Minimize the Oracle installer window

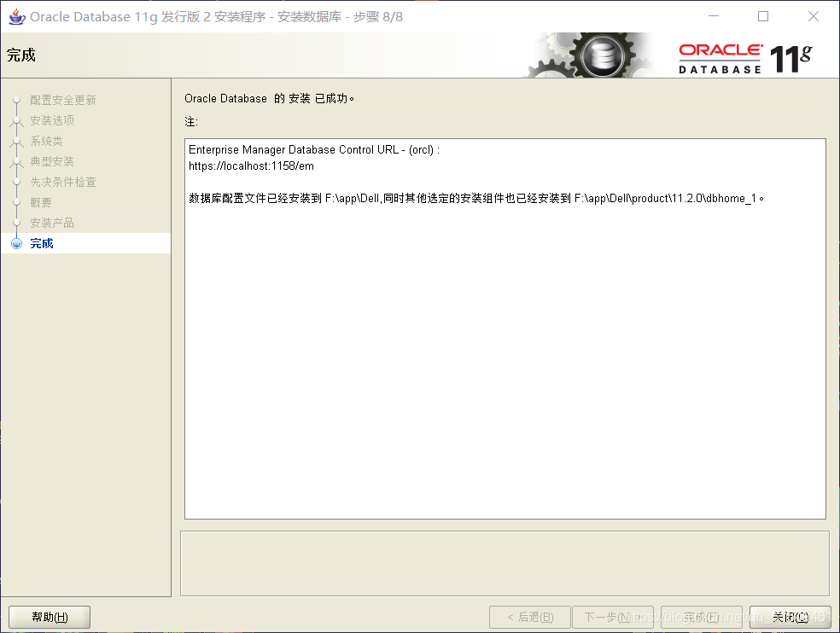click(714, 16)
